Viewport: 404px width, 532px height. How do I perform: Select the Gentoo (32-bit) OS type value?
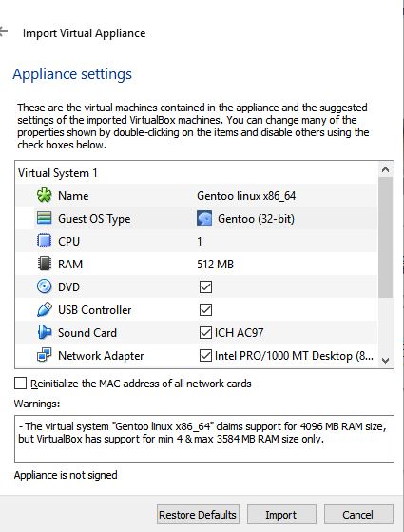tap(256, 219)
